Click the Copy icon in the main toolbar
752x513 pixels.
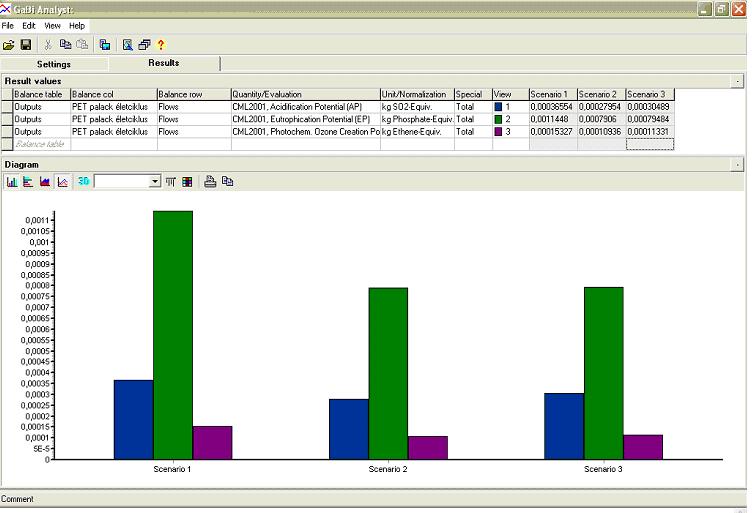65,45
